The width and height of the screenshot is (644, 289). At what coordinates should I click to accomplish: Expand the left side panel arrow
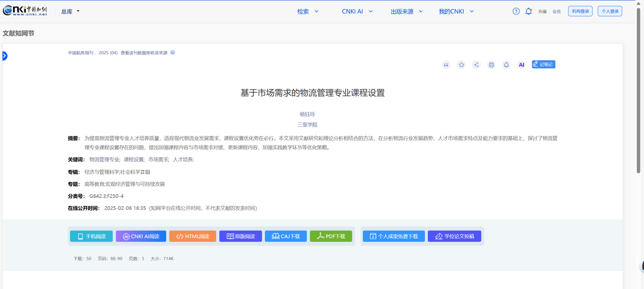(5, 56)
